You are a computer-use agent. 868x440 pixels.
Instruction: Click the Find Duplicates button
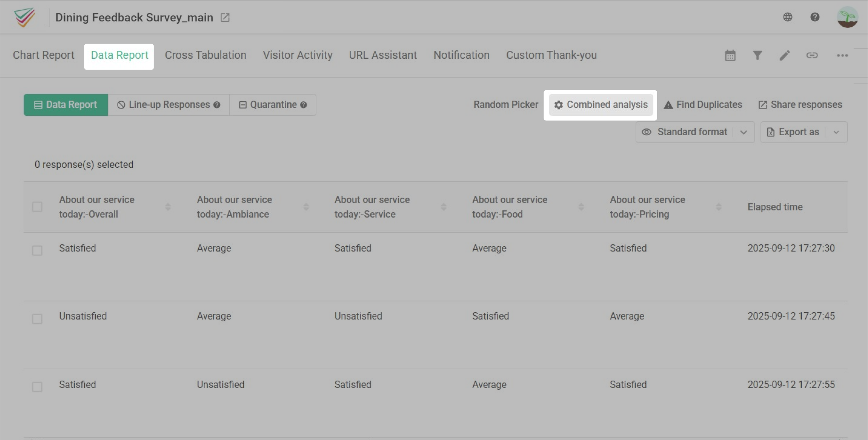coord(703,105)
